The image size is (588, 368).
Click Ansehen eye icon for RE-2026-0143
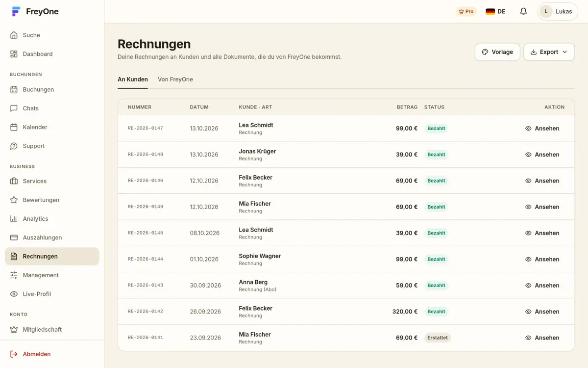pos(528,286)
